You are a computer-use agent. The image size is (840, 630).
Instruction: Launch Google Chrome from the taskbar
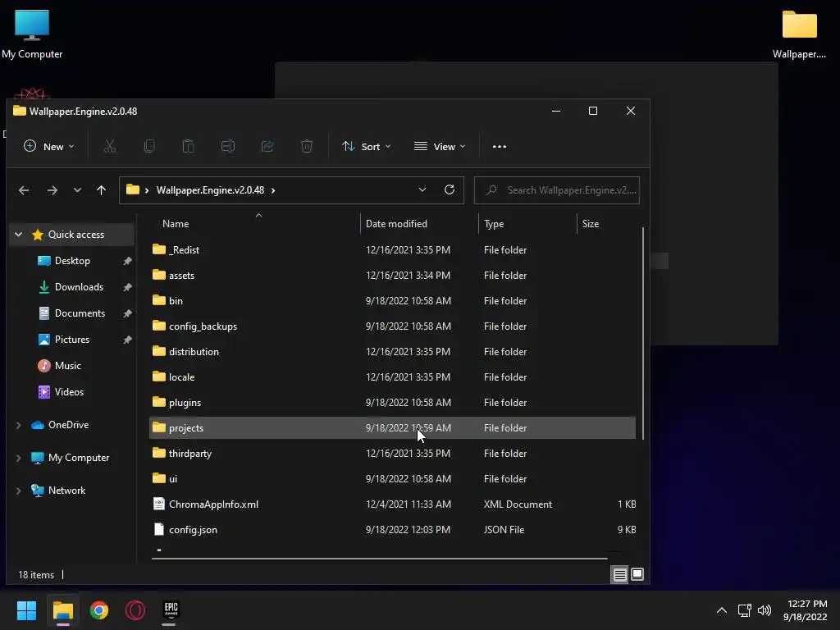[99, 610]
